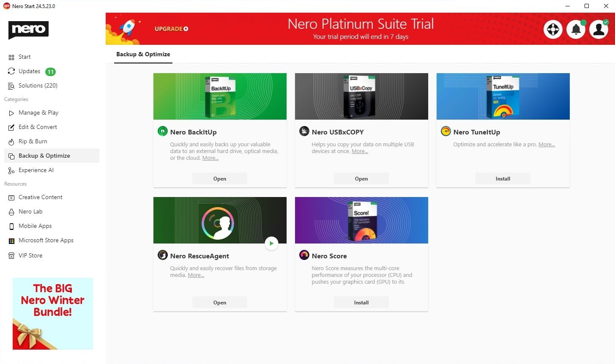
Task: Click More link in Nero BackItUp description
Action: (x=210, y=158)
